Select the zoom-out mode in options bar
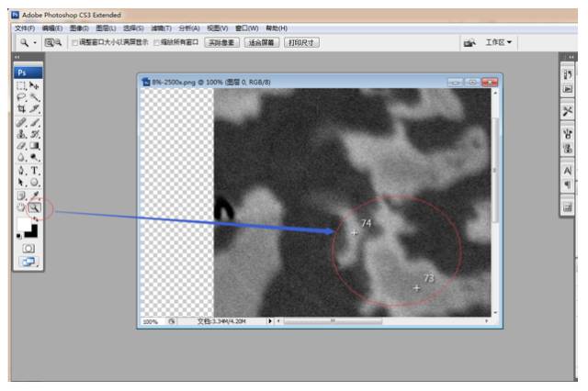Screen dimensions: 588x391 [x=57, y=42]
